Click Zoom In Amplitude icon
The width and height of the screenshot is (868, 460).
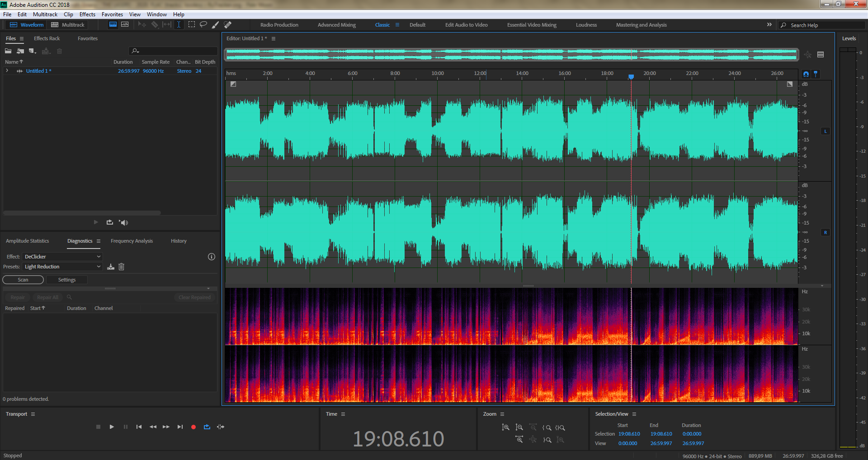coord(505,427)
